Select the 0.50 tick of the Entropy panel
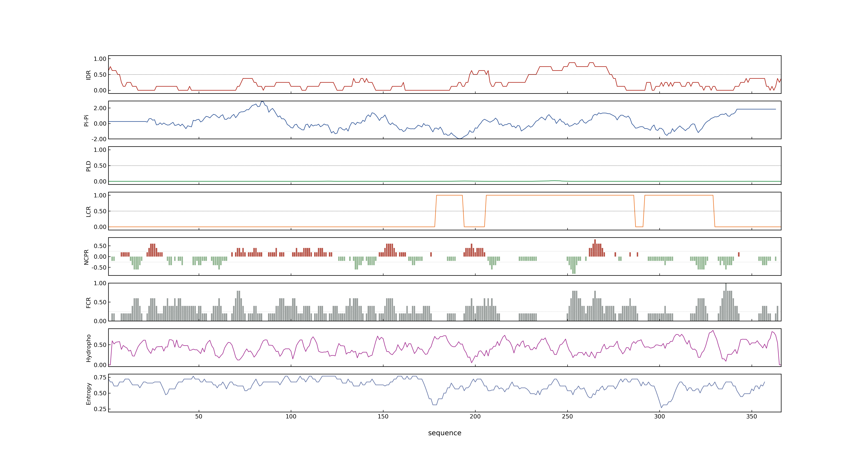This screenshot has width=868, height=463. (x=100, y=393)
